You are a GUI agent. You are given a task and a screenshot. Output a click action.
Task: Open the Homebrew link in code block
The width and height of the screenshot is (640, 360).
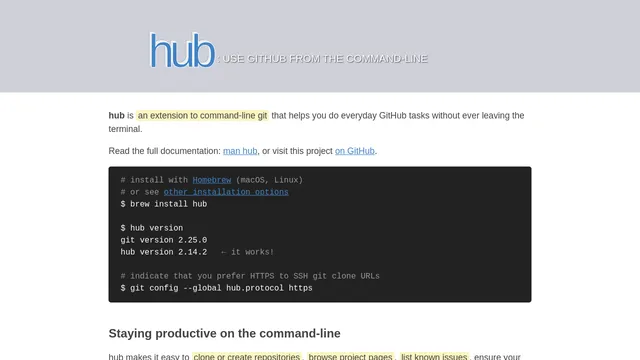212,180
